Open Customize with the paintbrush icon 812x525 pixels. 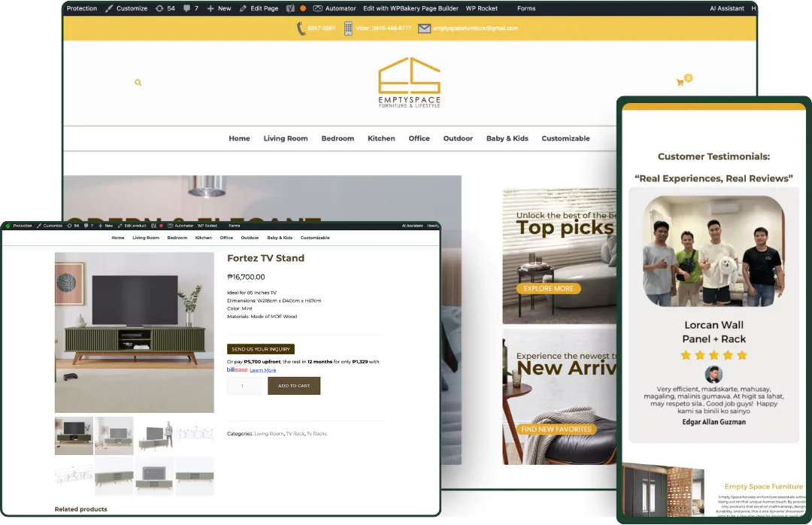[x=126, y=8]
